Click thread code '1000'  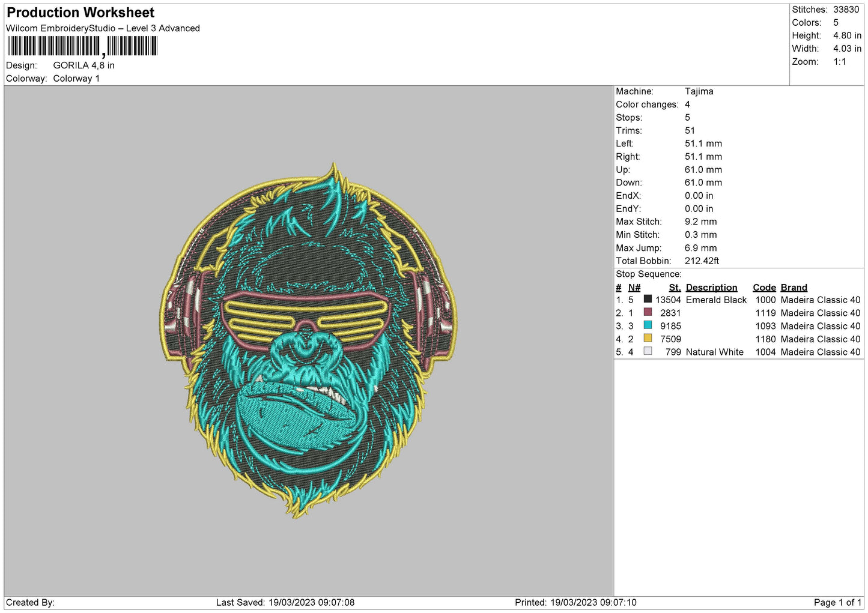pyautogui.click(x=765, y=300)
